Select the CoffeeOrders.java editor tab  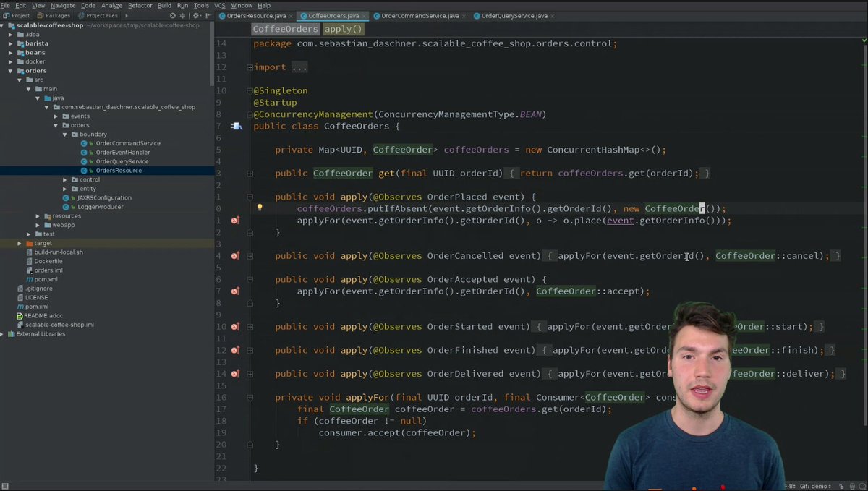tap(332, 15)
